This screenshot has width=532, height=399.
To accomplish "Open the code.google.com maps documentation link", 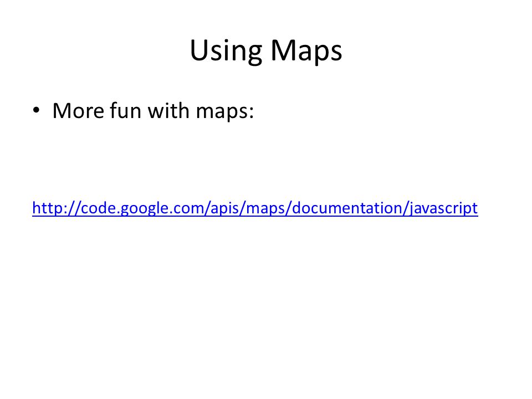I will point(255,208).
